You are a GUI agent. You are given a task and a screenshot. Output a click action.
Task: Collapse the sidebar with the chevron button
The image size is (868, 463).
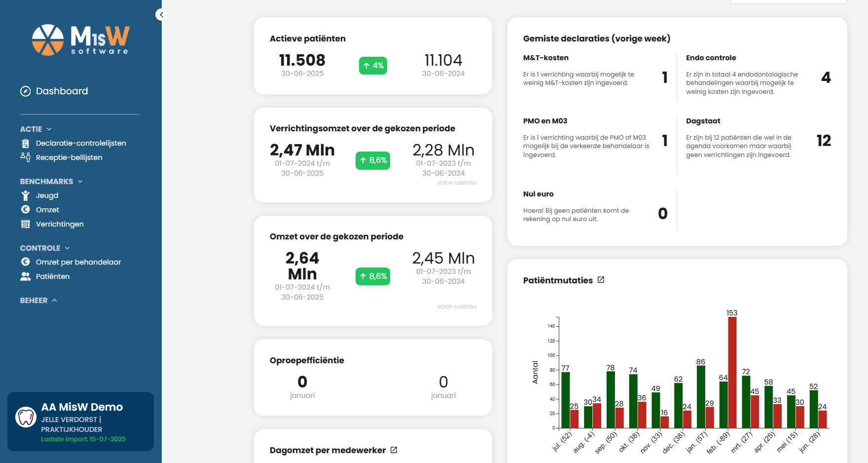point(161,15)
